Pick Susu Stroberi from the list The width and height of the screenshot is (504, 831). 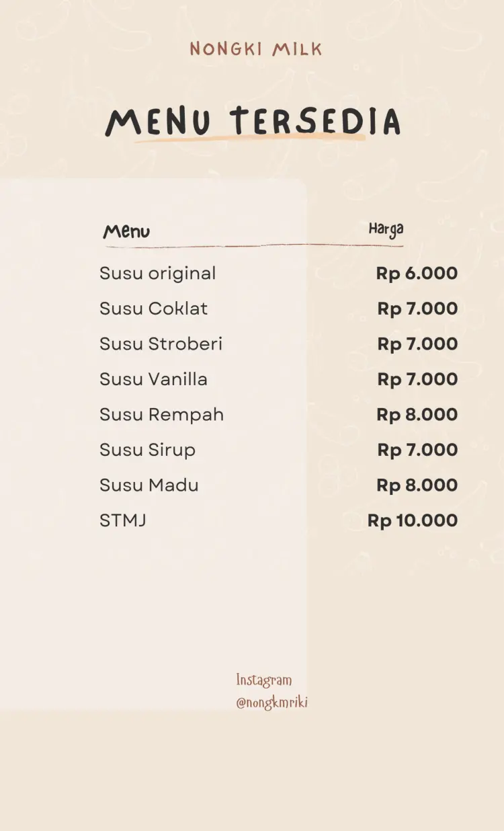(161, 344)
